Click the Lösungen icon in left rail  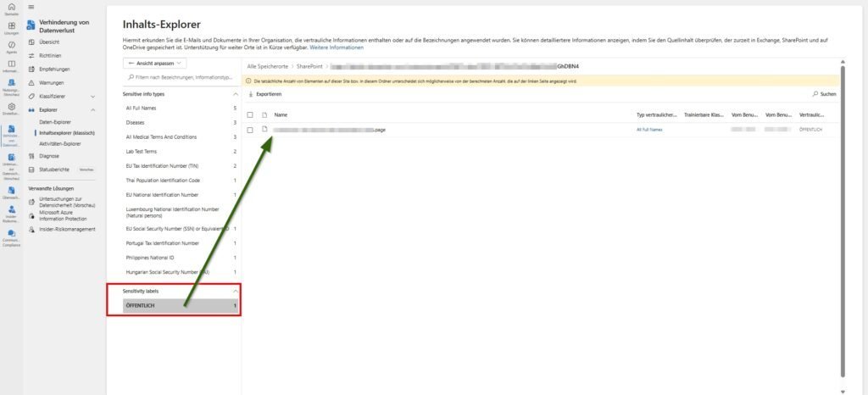click(x=11, y=27)
